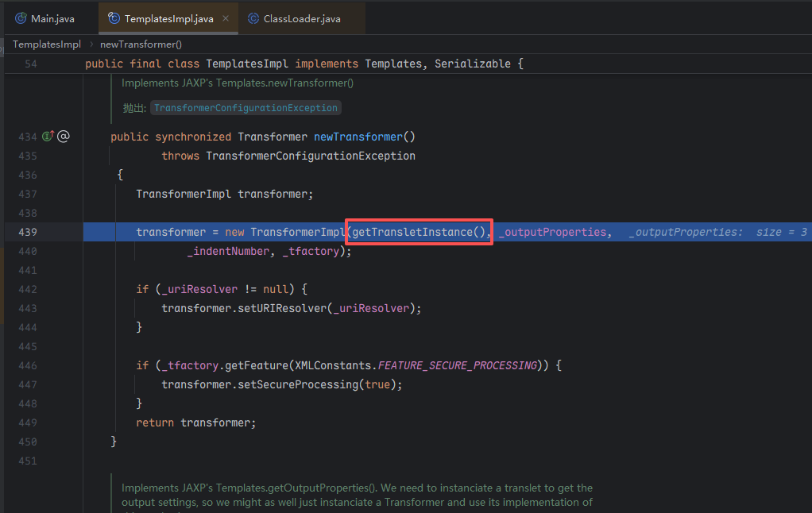This screenshot has width=812, height=513.
Task: Click the implements-method gutter icon on line 434
Action: tap(48, 137)
